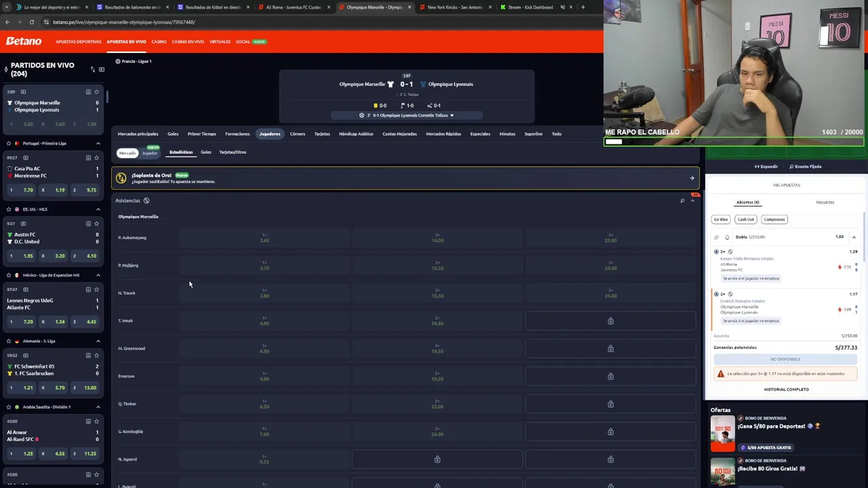
Task: Collapse the Arabia Saudita - División 1 section
Action: click(x=98, y=407)
